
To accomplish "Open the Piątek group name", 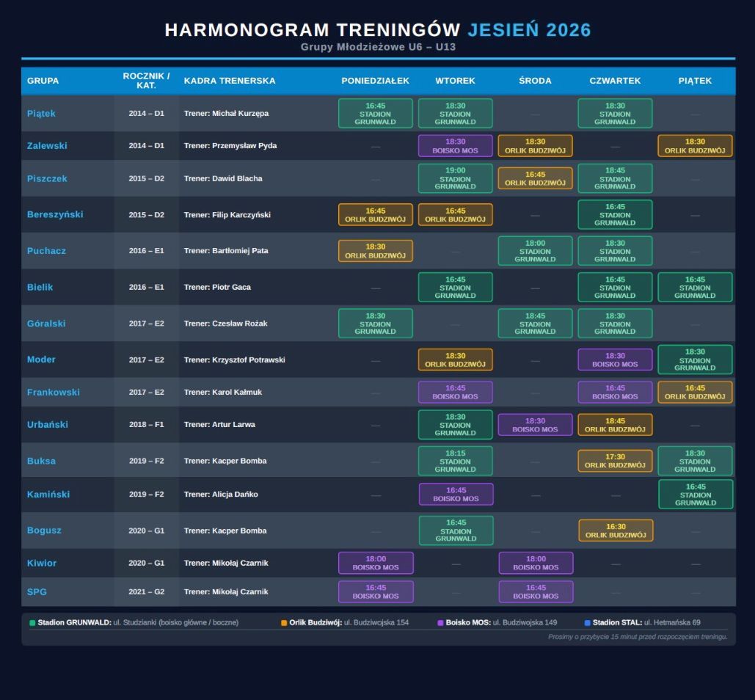I will coord(41,114).
